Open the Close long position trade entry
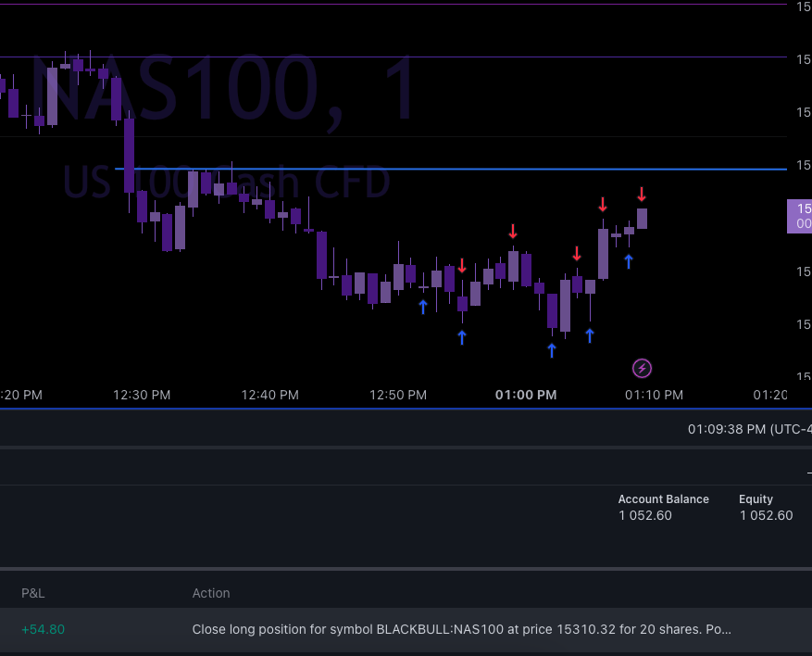Screen dimensions: 812x656 click(x=462, y=629)
